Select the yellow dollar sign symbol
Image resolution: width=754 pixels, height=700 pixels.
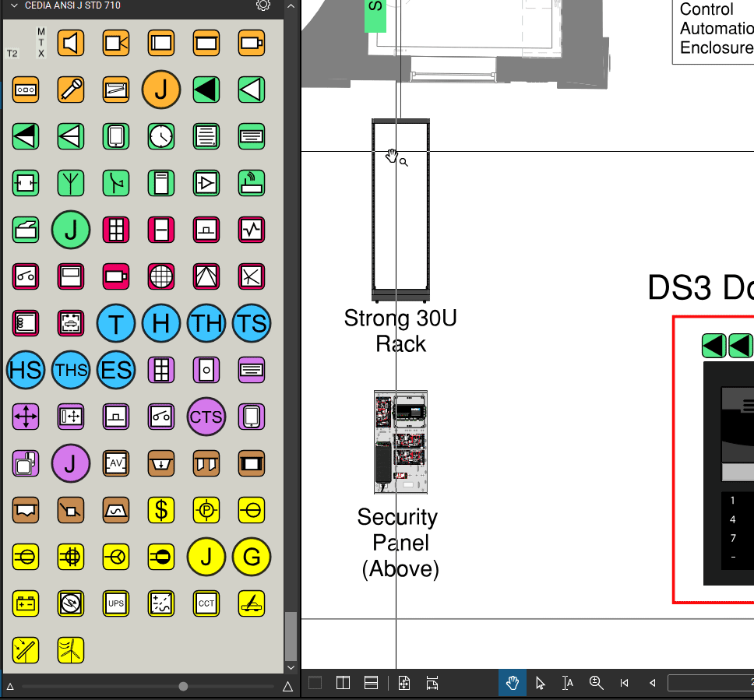pos(161,510)
